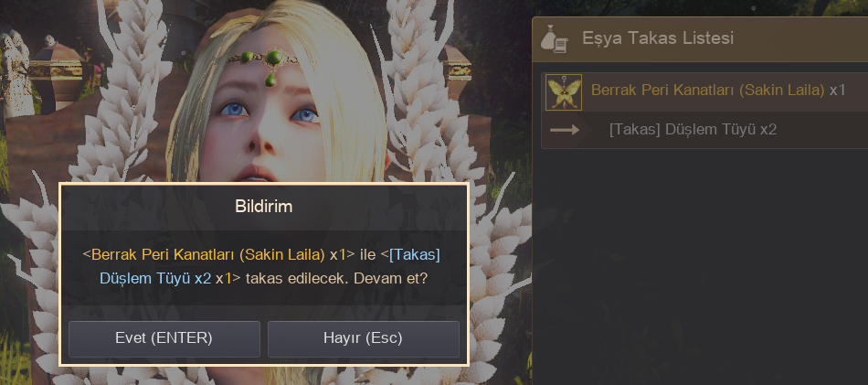
Task: Click the stone statue in background
Action: coord(16,72)
